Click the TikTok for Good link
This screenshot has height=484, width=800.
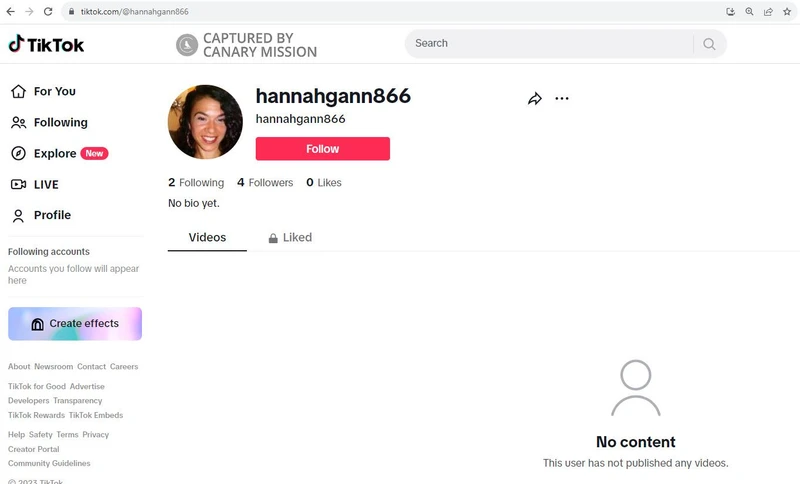(x=37, y=387)
